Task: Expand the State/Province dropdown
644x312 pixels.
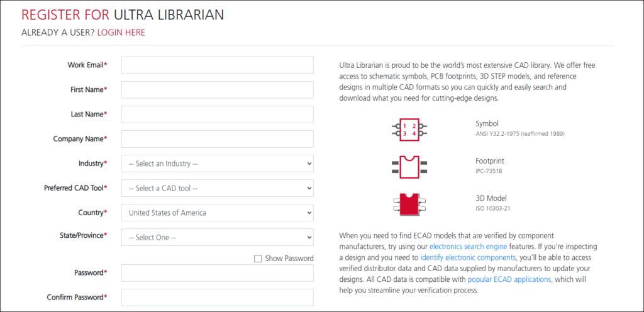Action: [x=217, y=237]
